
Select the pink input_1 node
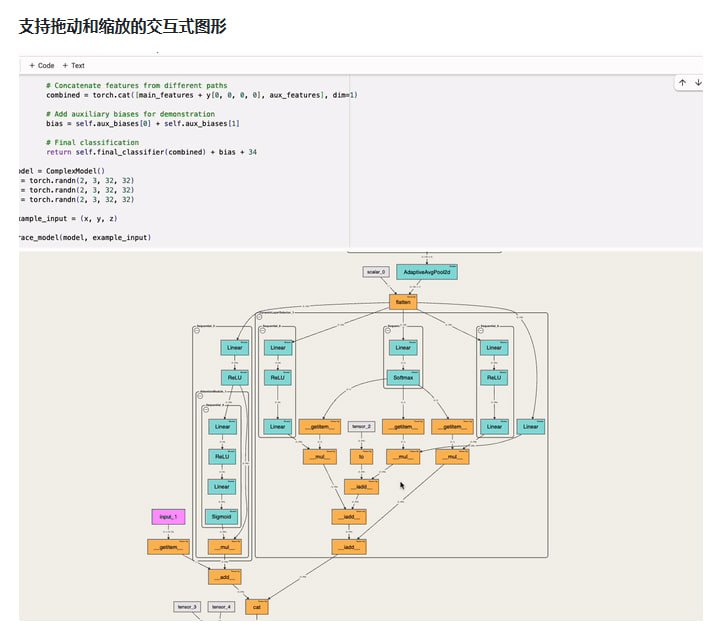(x=168, y=517)
